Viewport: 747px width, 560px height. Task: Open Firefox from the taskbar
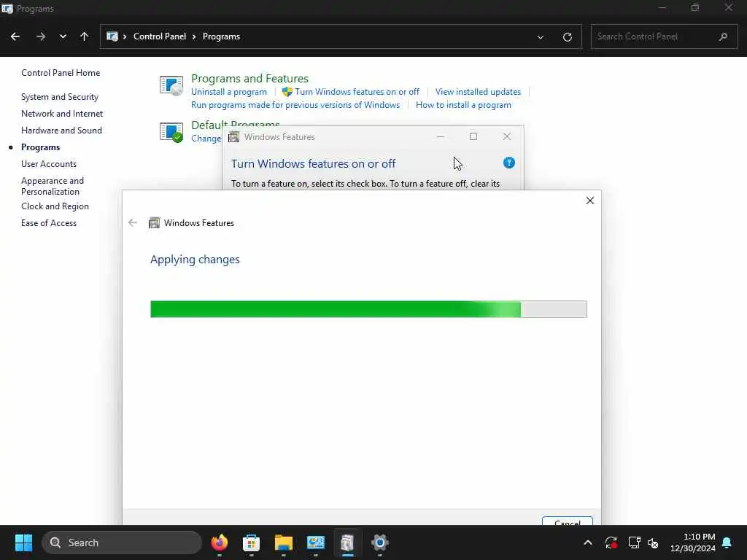click(219, 542)
